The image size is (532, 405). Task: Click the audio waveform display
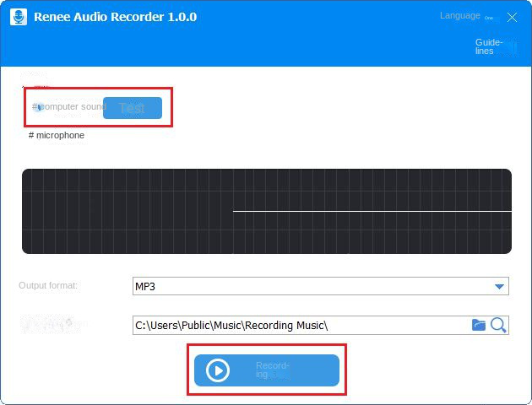(x=267, y=211)
